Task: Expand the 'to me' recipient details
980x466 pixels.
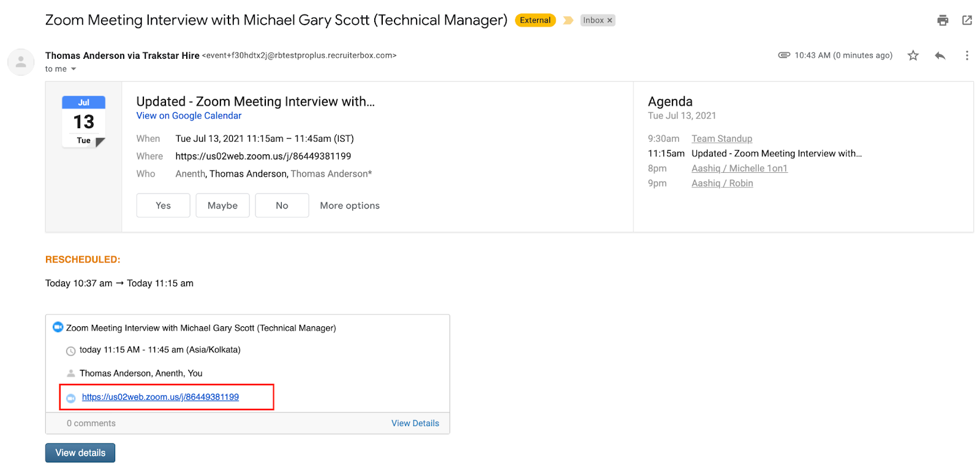Action: pyautogui.click(x=73, y=69)
